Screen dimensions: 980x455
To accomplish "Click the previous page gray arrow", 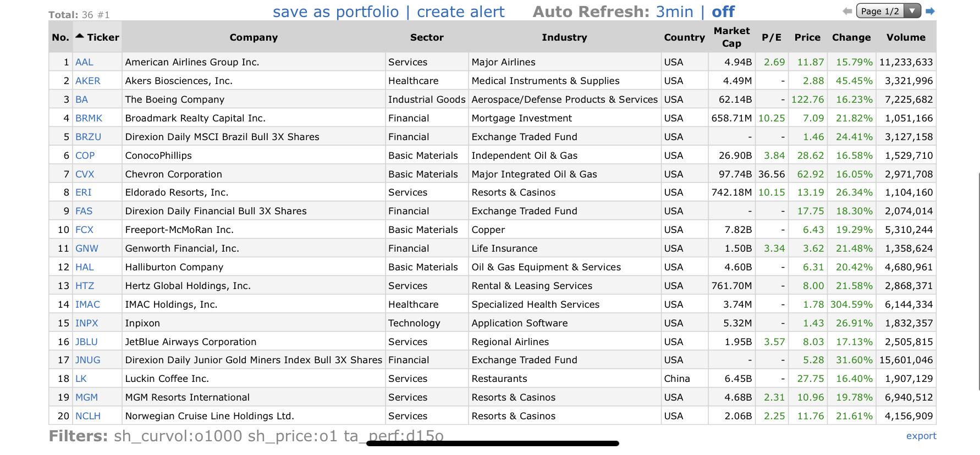I will pyautogui.click(x=847, y=11).
